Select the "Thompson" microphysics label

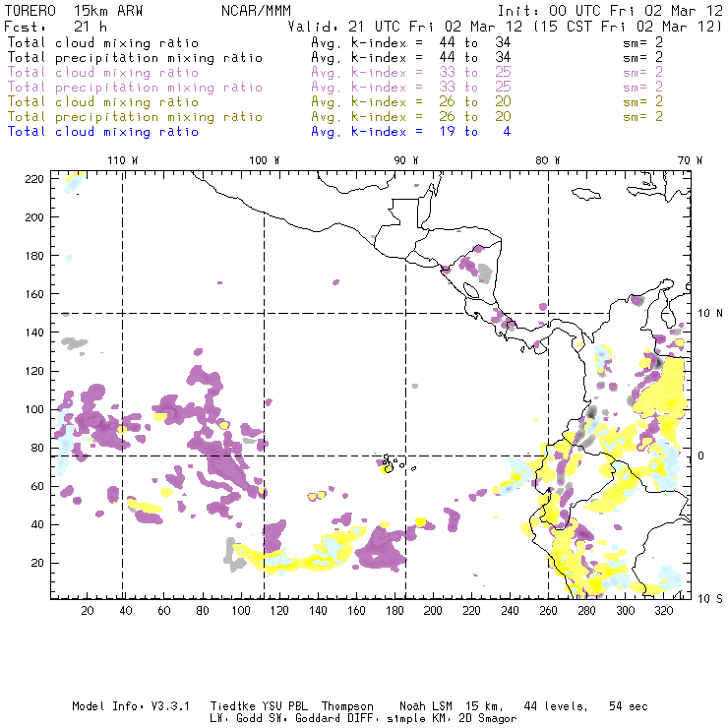347,706
